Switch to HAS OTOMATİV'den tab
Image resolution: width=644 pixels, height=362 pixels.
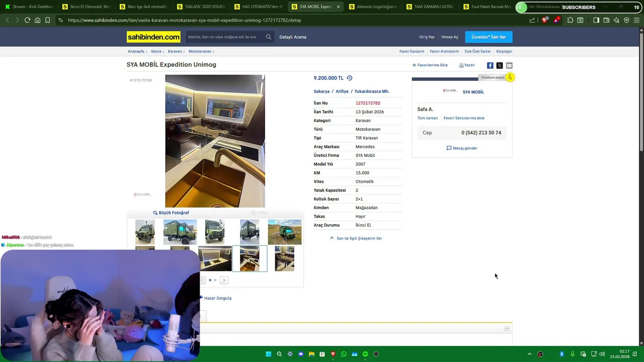258,7
